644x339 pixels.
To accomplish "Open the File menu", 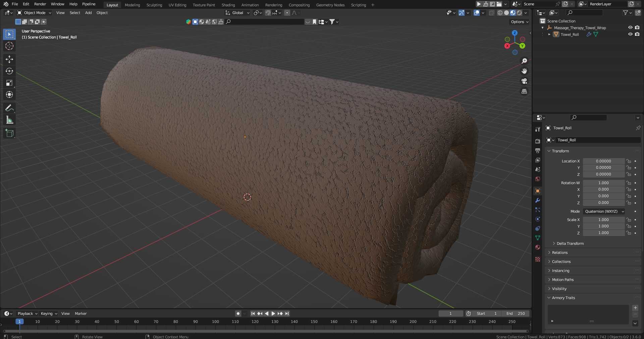I will pos(15,4).
